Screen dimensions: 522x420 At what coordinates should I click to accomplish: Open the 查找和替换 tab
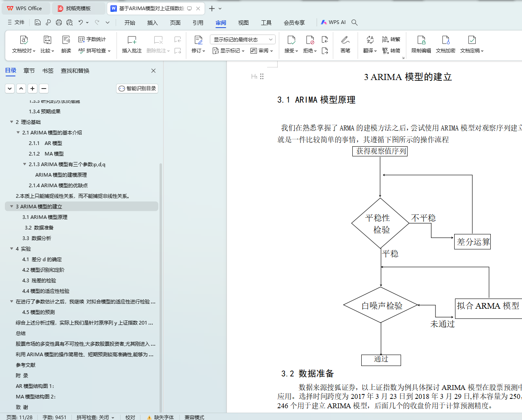click(75, 71)
